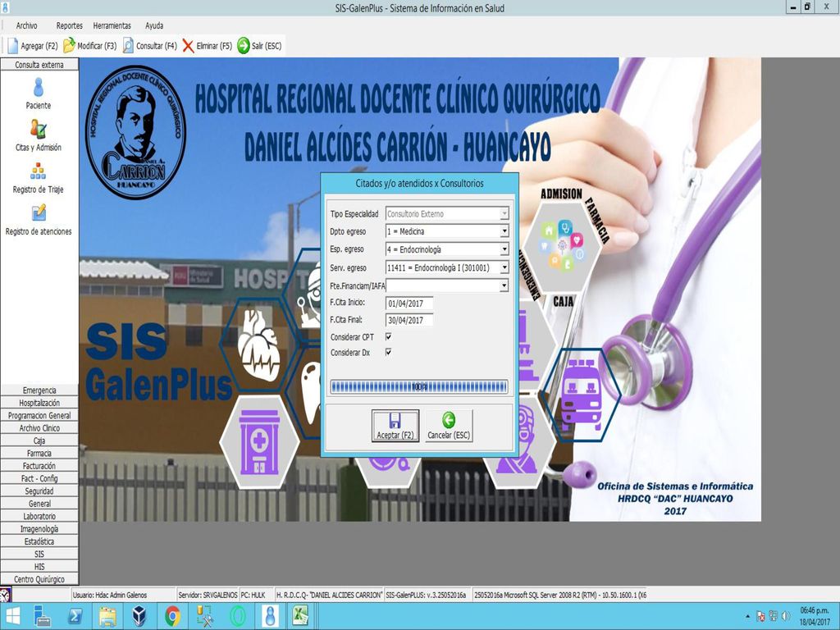Open Windows PowerShell from the taskbar
This screenshot has width=840, height=630.
coord(75,616)
